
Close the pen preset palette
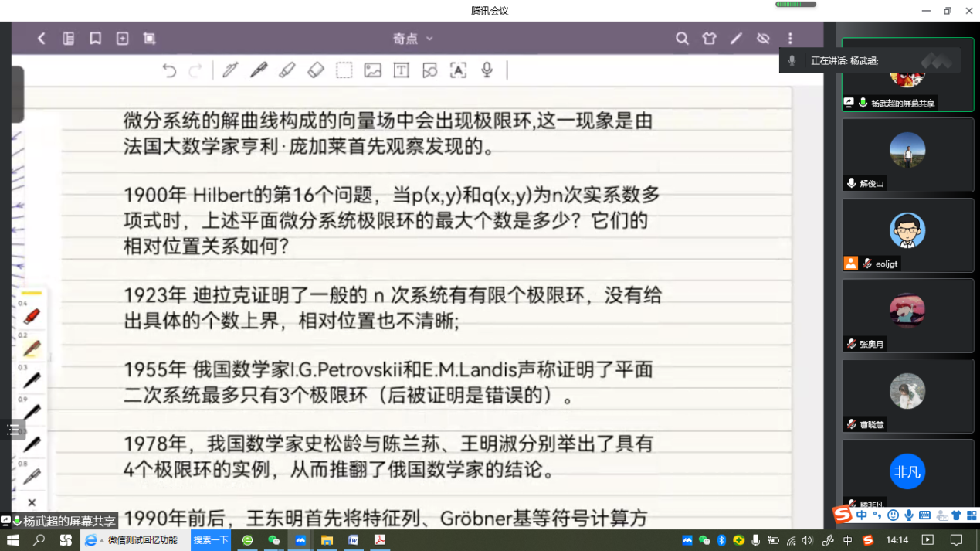point(32,503)
